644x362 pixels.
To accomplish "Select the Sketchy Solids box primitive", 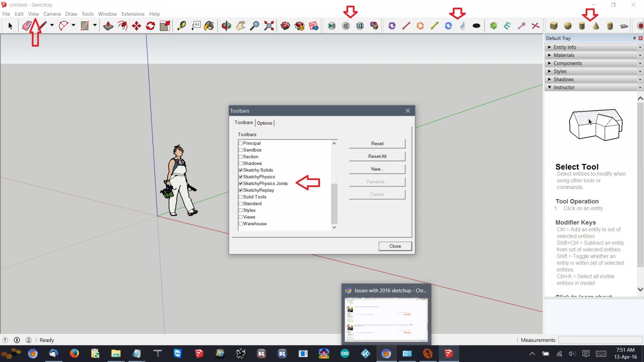I will coord(554,25).
